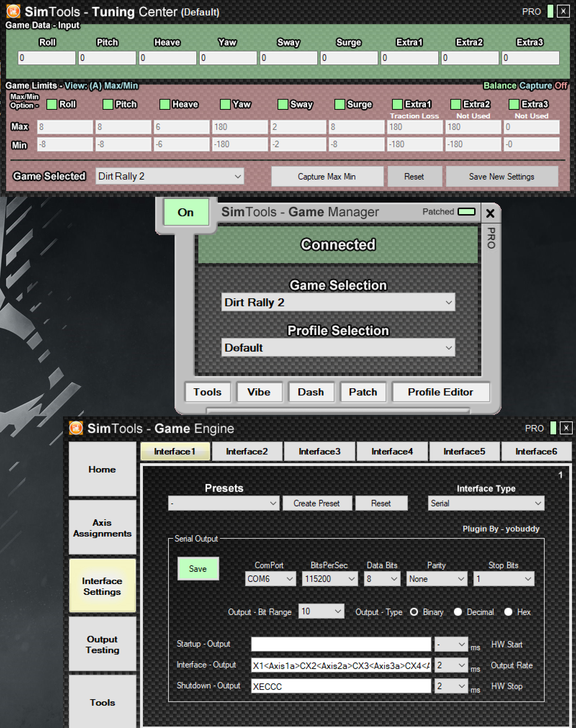Open the Interface Type dropdown
This screenshot has height=728, width=576.
pos(486,503)
